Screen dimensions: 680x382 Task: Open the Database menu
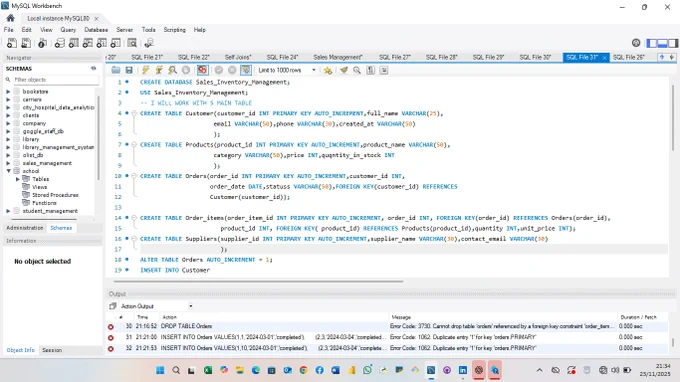click(96, 30)
